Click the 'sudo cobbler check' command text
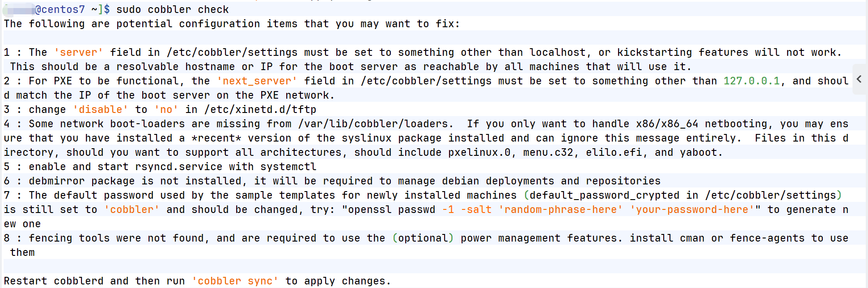Viewport: 868px width, 288px height. pos(172,9)
